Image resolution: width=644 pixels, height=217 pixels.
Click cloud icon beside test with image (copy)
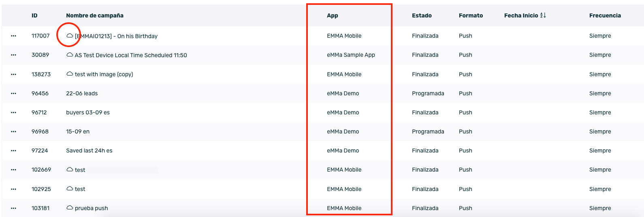coord(70,74)
